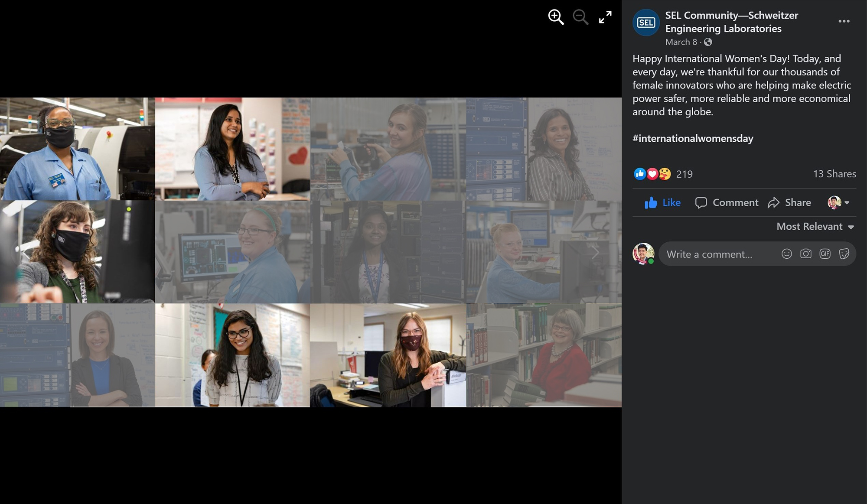Zoom out of the photo
867x504 pixels.
(580, 17)
